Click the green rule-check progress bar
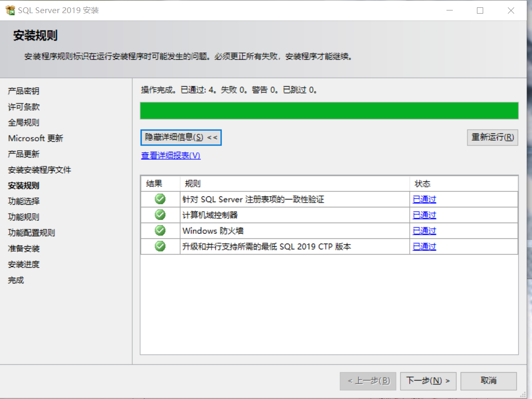 (329, 111)
